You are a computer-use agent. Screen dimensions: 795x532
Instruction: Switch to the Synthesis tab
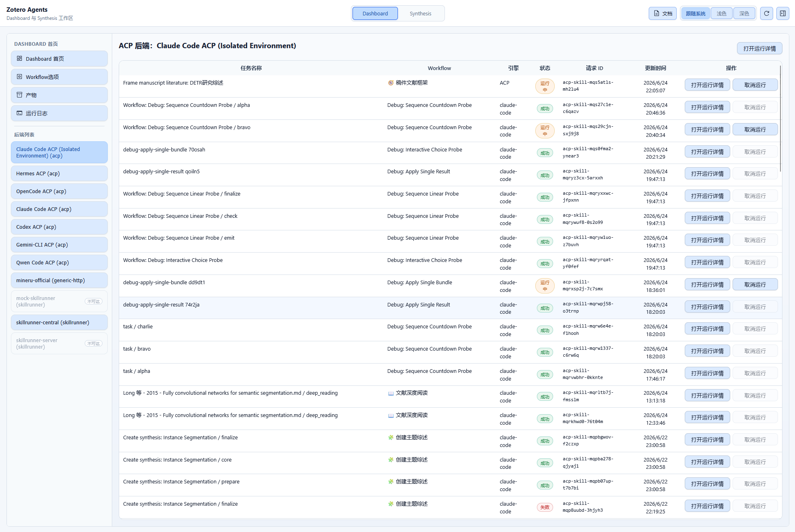(421, 13)
